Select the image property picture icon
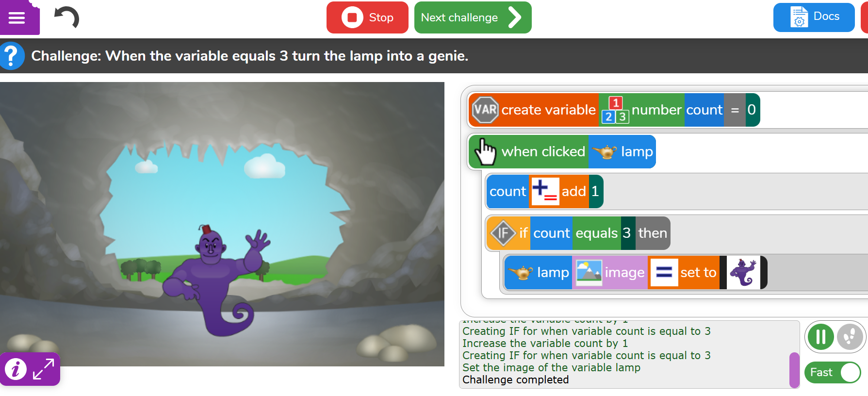This screenshot has height=396, width=868. tap(589, 272)
